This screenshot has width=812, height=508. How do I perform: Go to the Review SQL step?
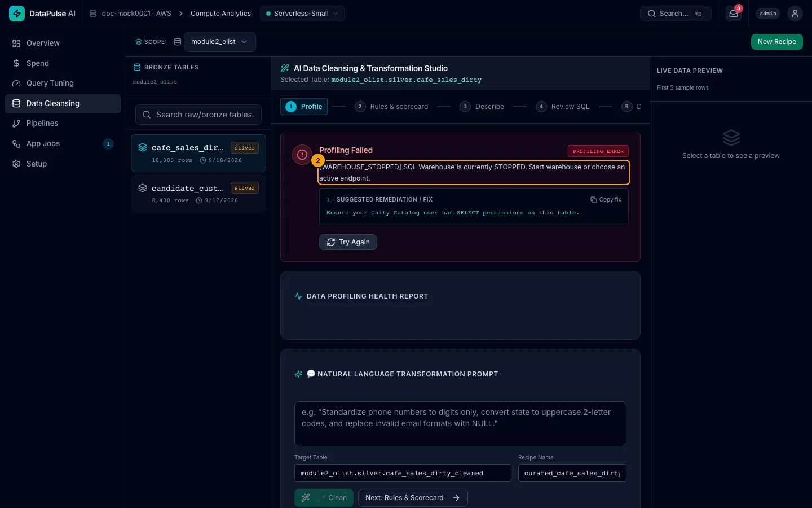pos(562,107)
